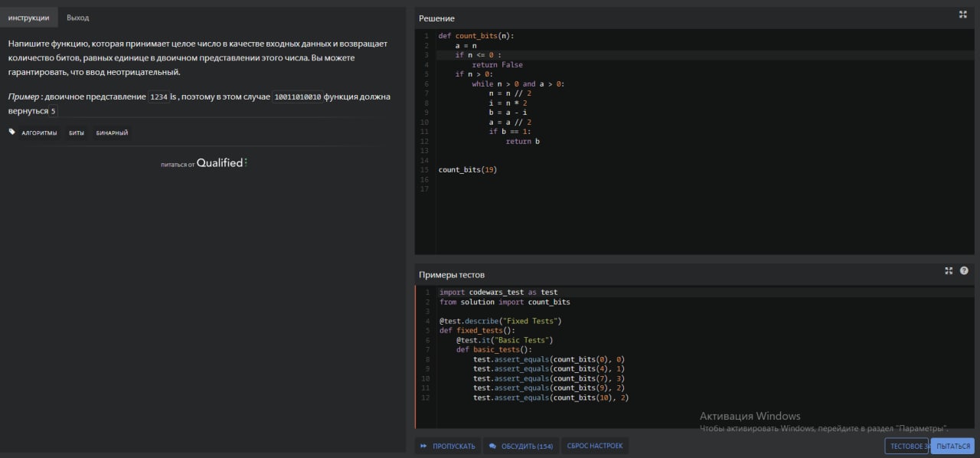This screenshot has height=458, width=980.
Task: Click the ПРОПУСКАТЬ skip button
Action: coord(448,446)
